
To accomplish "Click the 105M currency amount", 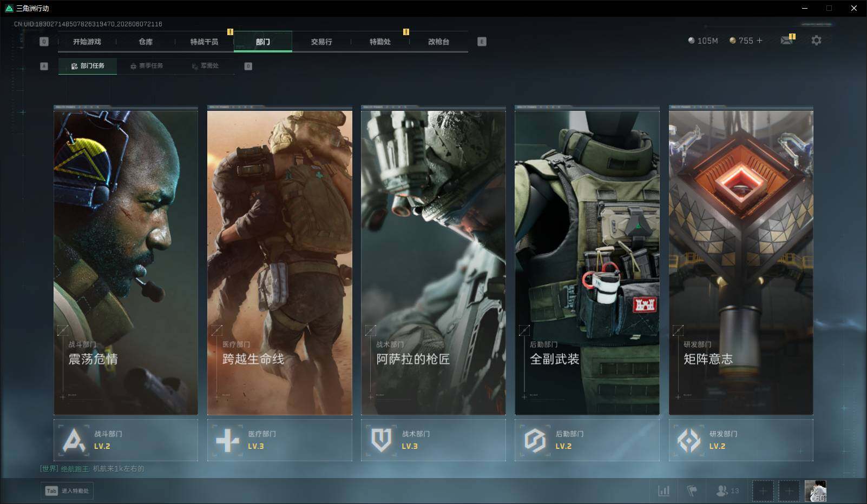I will [708, 41].
